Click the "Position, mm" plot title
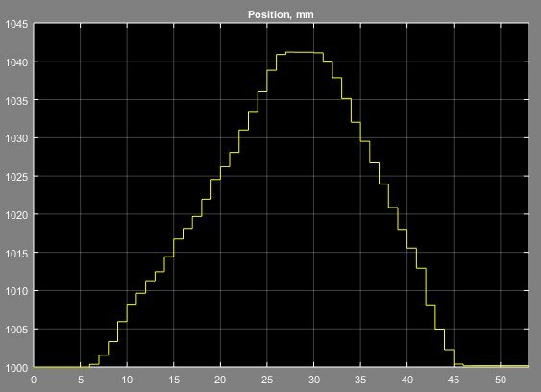This screenshot has height=392, width=541. (281, 14)
